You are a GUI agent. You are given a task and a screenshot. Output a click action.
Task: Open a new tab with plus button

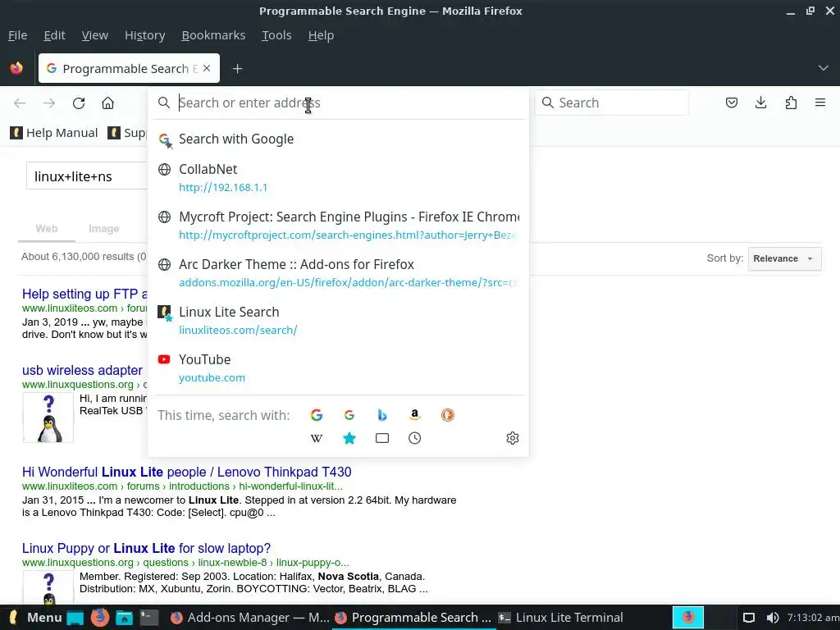click(237, 69)
